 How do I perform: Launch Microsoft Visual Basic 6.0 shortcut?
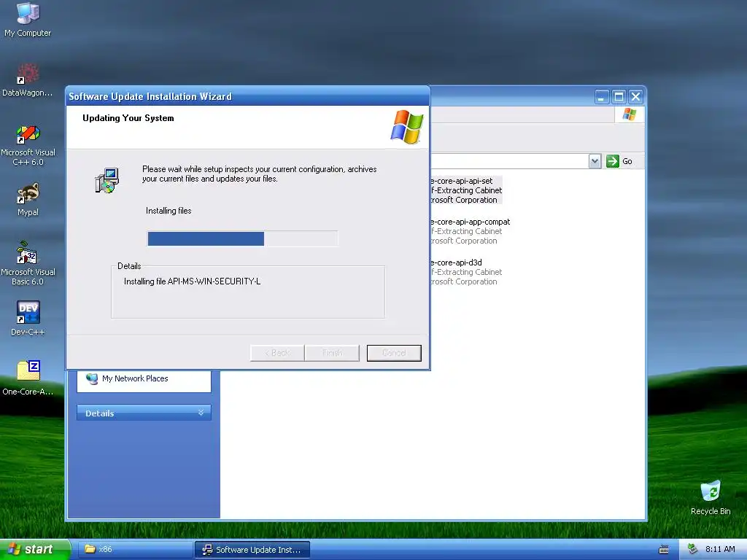click(x=28, y=264)
